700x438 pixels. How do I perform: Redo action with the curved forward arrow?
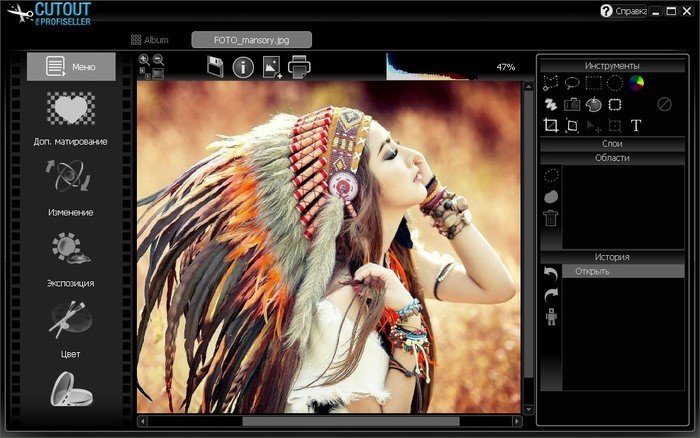551,296
